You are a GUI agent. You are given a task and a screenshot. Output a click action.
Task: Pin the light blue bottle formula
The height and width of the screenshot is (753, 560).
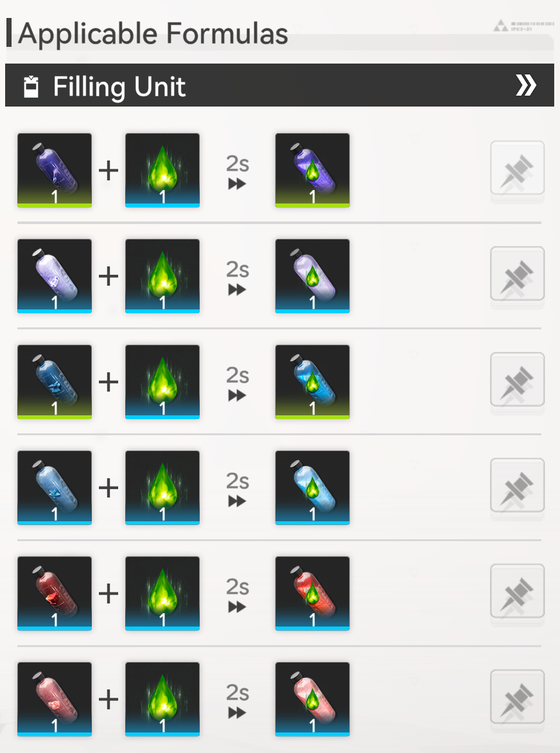(517, 485)
